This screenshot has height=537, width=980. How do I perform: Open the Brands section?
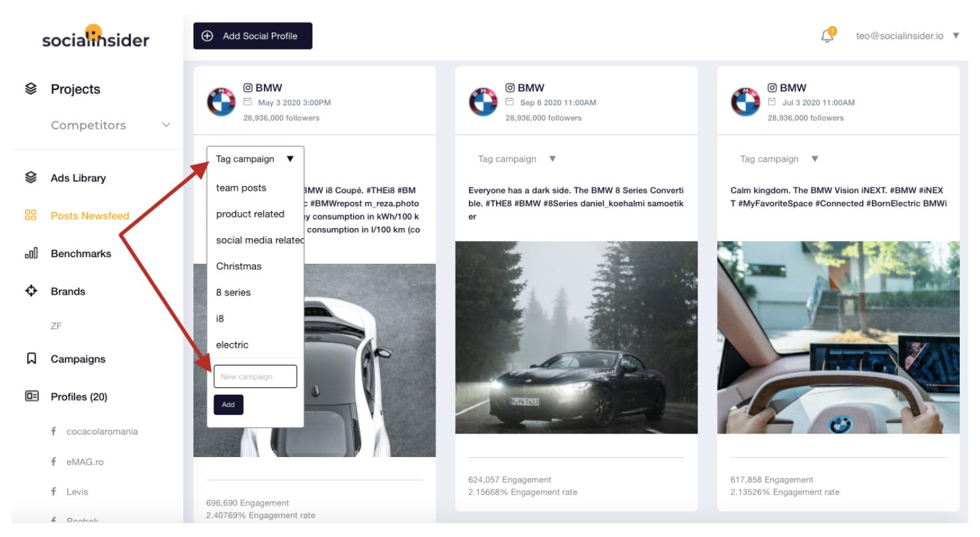point(68,291)
